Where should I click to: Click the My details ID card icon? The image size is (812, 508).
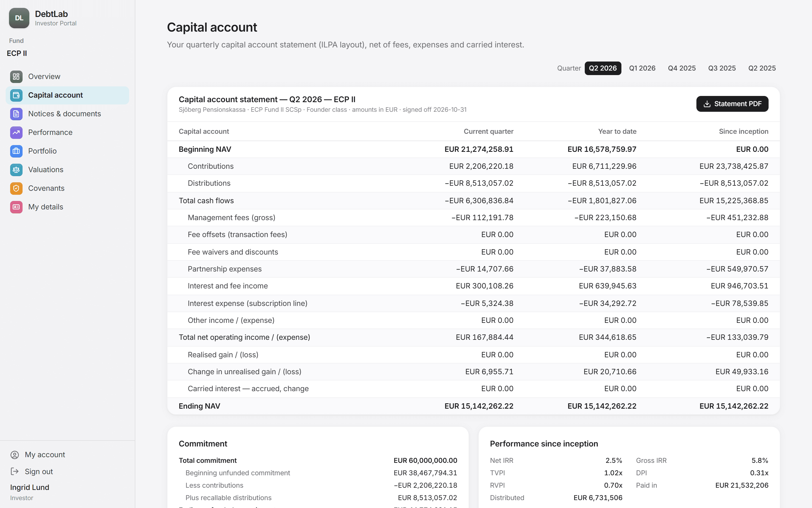16,207
